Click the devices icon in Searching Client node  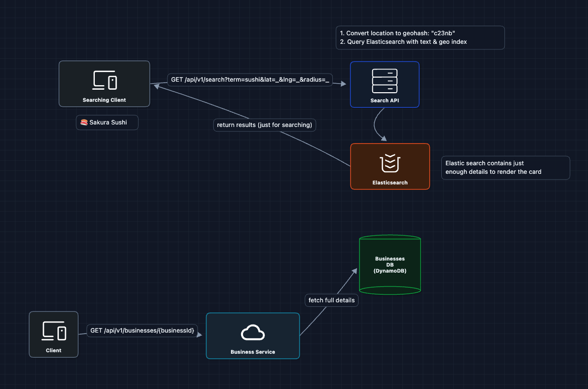[x=104, y=80]
